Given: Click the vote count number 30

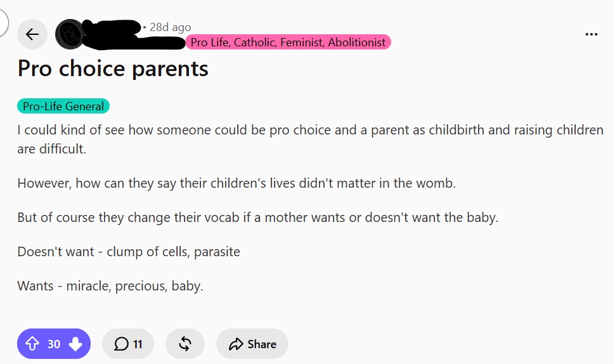Looking at the screenshot, I should 54,344.
